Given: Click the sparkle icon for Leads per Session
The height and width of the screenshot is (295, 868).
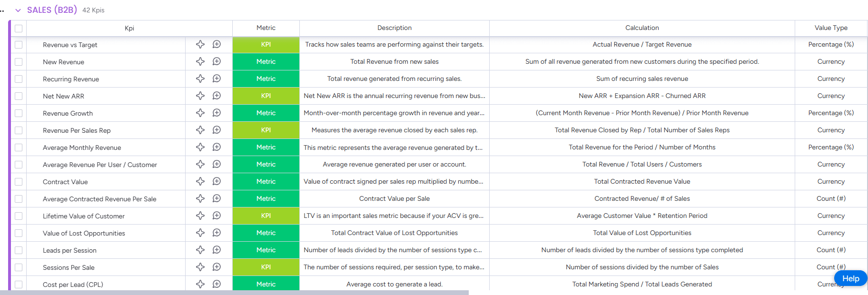Looking at the screenshot, I should (200, 250).
